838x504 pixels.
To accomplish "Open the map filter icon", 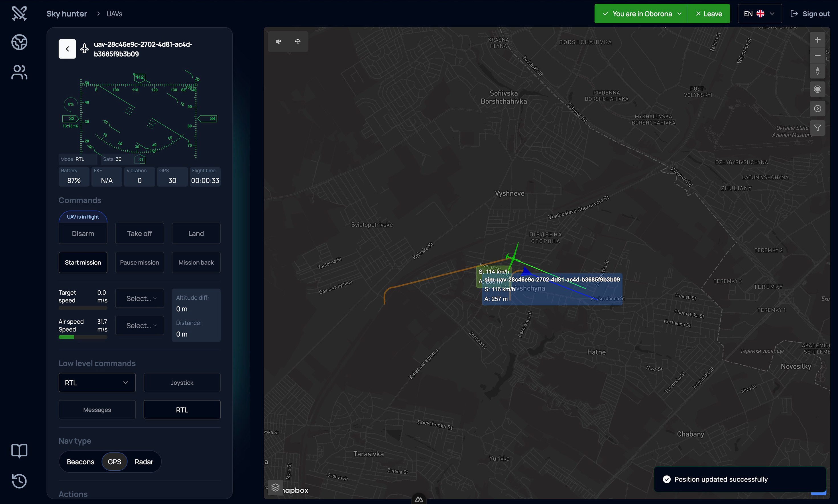I will [x=817, y=128].
